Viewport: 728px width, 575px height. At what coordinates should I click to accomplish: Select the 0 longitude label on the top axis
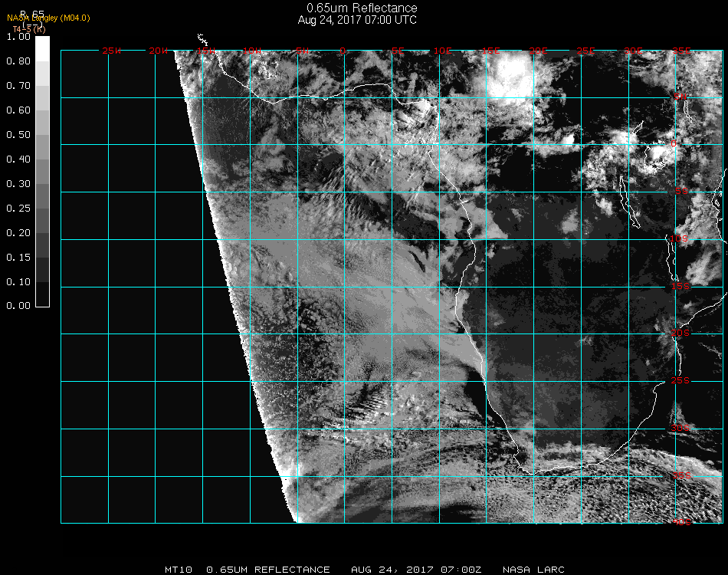coord(343,51)
